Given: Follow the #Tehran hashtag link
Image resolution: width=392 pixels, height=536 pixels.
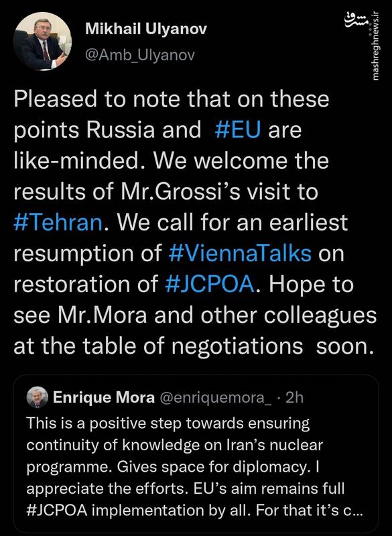Looking at the screenshot, I should (58, 222).
